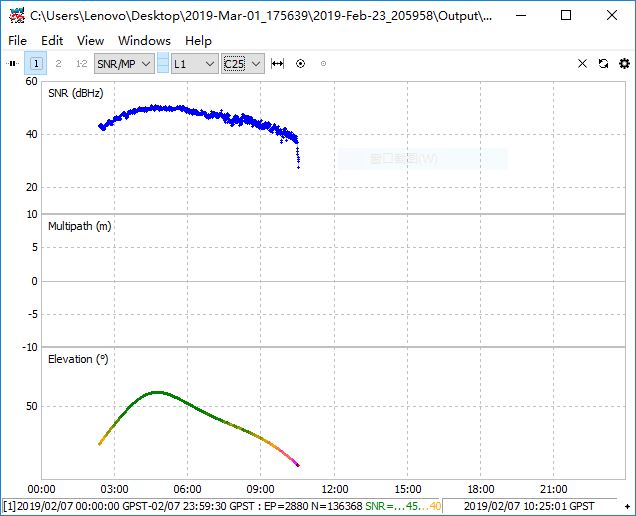Click the 06:00 time axis label
Viewport: 636px width, 516px height.
click(x=187, y=489)
